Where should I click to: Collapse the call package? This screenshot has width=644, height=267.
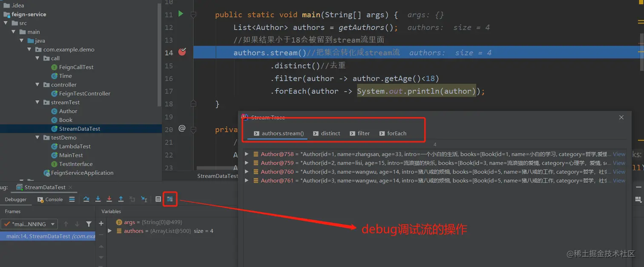tap(37, 58)
